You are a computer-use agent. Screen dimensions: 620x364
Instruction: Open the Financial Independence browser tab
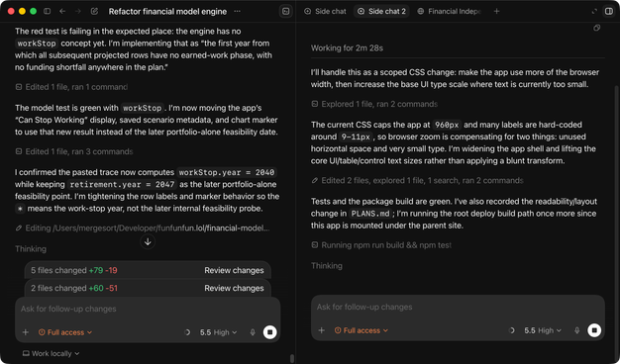[450, 12]
